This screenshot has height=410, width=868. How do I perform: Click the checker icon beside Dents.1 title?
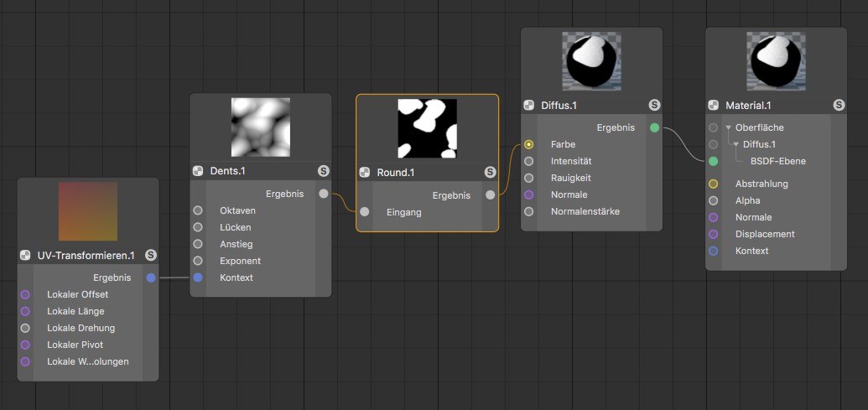198,171
